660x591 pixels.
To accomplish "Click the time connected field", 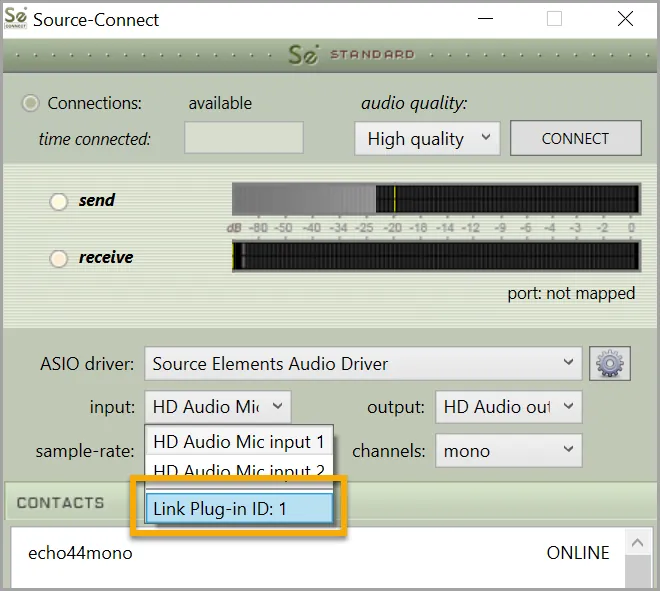I will tap(244, 138).
